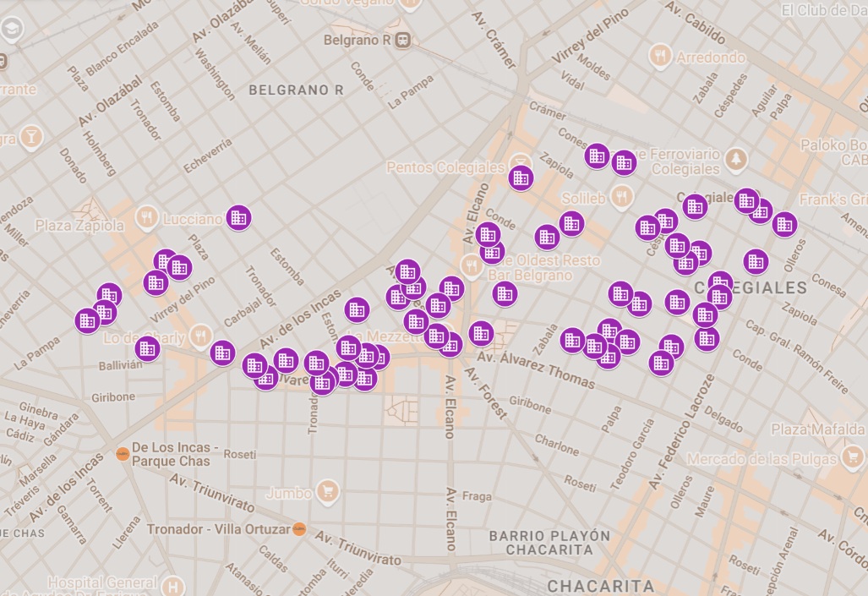
Task: Click the Jumbo shopping cart icon
Action: coord(328,491)
